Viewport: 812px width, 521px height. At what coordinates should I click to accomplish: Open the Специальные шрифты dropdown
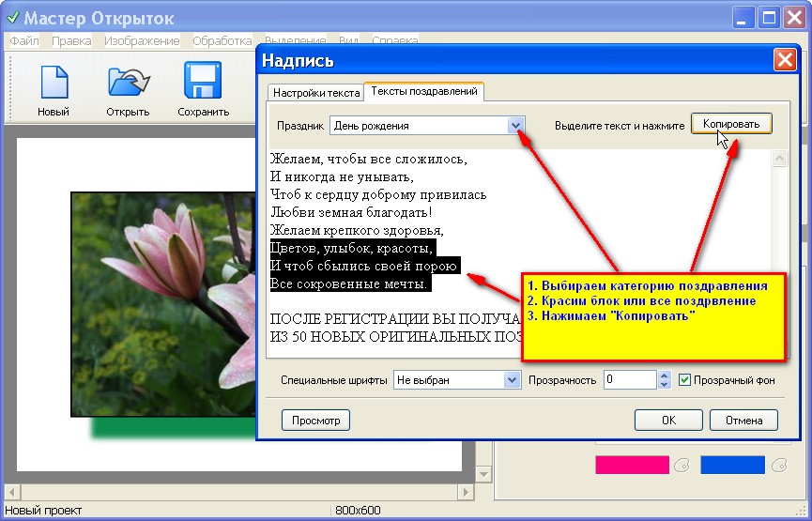click(512, 379)
